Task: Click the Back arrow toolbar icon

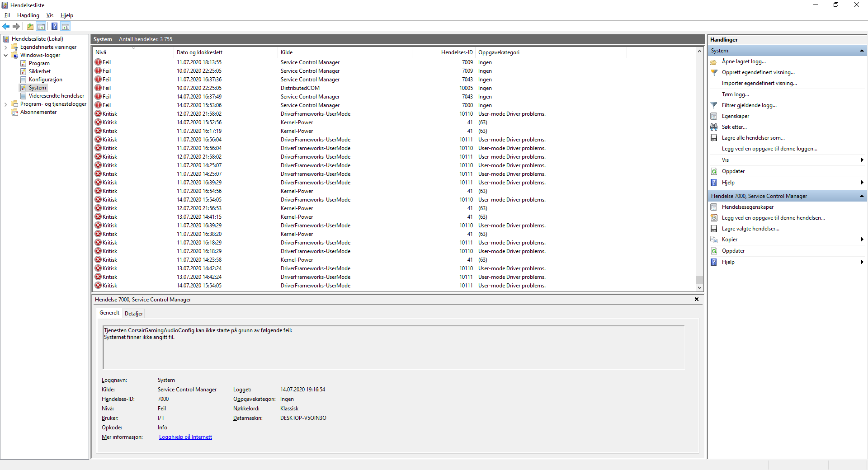Action: click(x=6, y=26)
